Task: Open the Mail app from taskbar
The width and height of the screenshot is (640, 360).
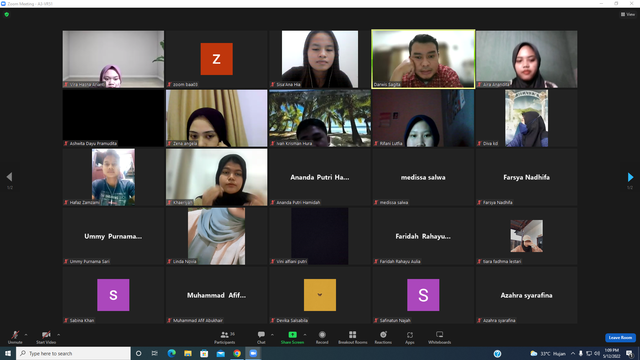Action: [x=220, y=353]
